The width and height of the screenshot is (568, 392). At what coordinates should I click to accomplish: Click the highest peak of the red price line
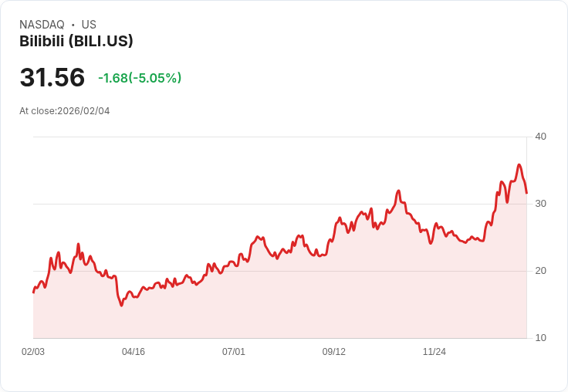(x=519, y=164)
